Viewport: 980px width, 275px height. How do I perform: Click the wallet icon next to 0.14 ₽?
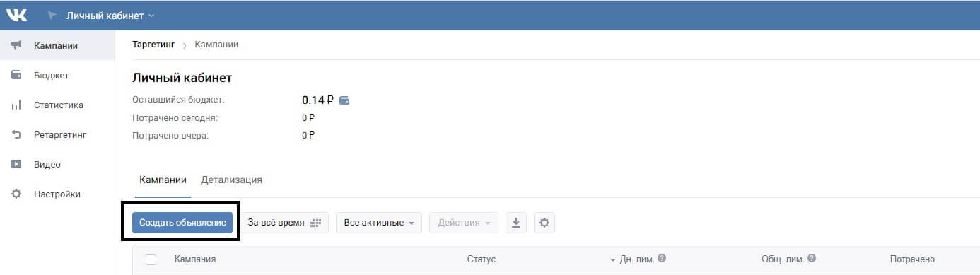[x=344, y=100]
